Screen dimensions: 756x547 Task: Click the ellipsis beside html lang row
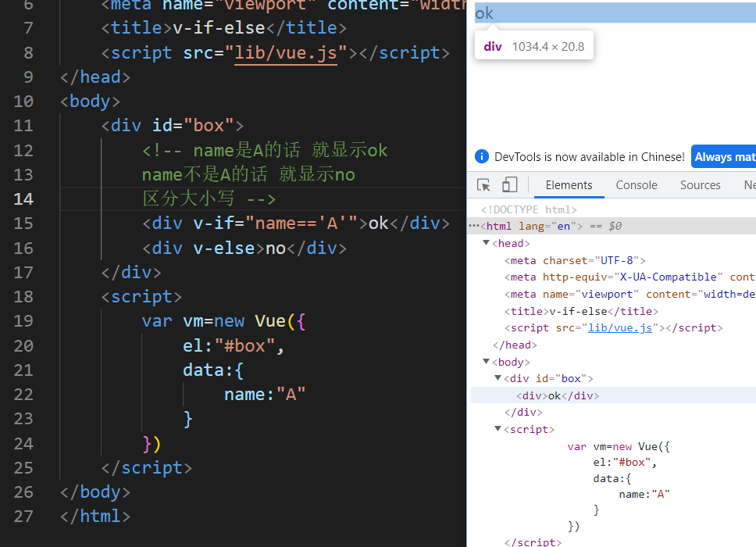[x=473, y=226]
